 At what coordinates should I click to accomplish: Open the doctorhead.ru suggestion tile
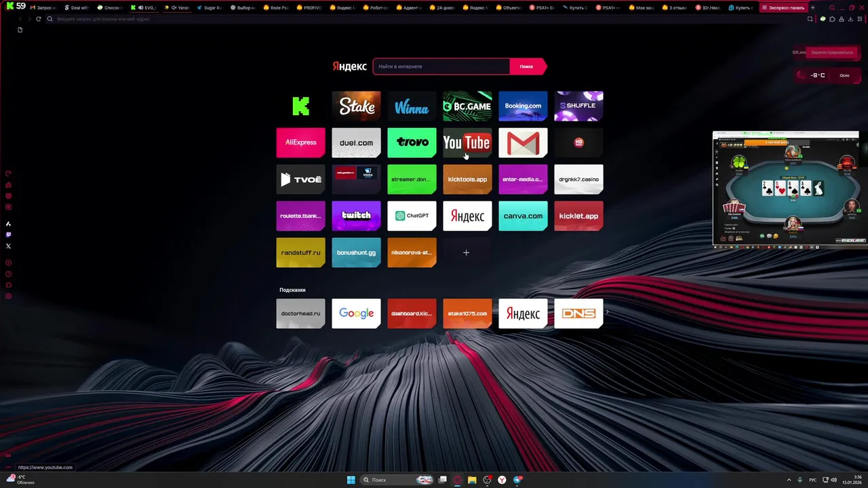[x=300, y=314]
